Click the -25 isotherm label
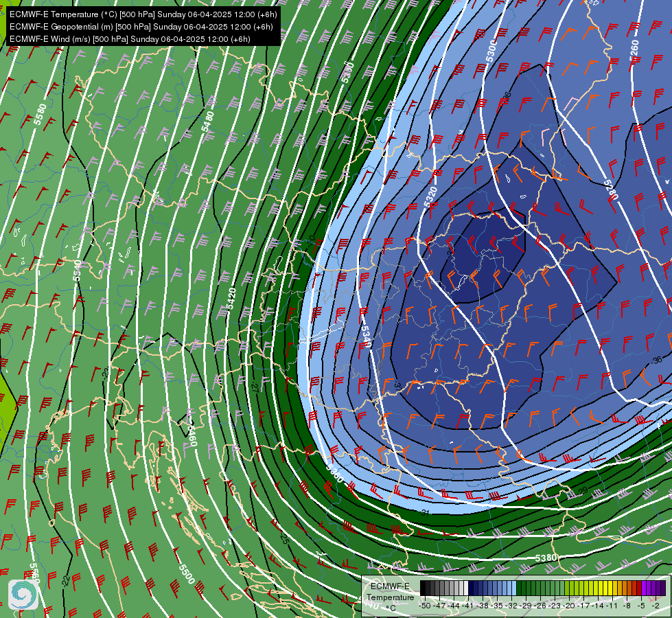Screen dimensions: 672x618 [285, 538]
